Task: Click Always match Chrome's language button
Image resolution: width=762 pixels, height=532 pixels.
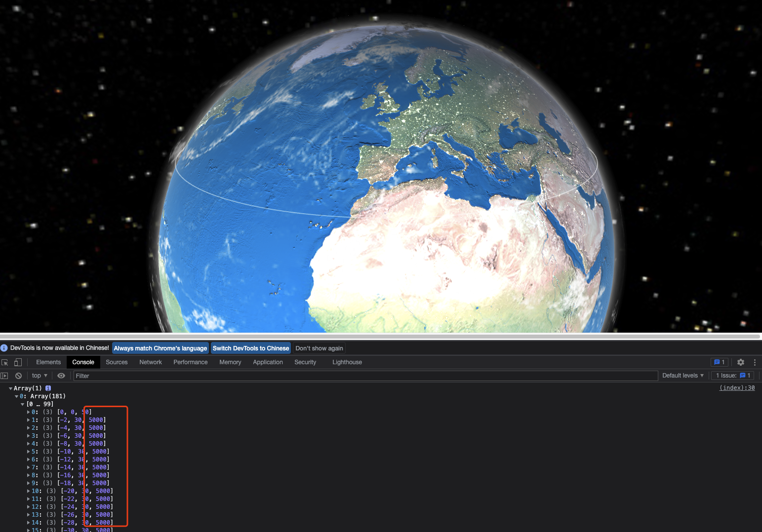Action: tap(160, 348)
